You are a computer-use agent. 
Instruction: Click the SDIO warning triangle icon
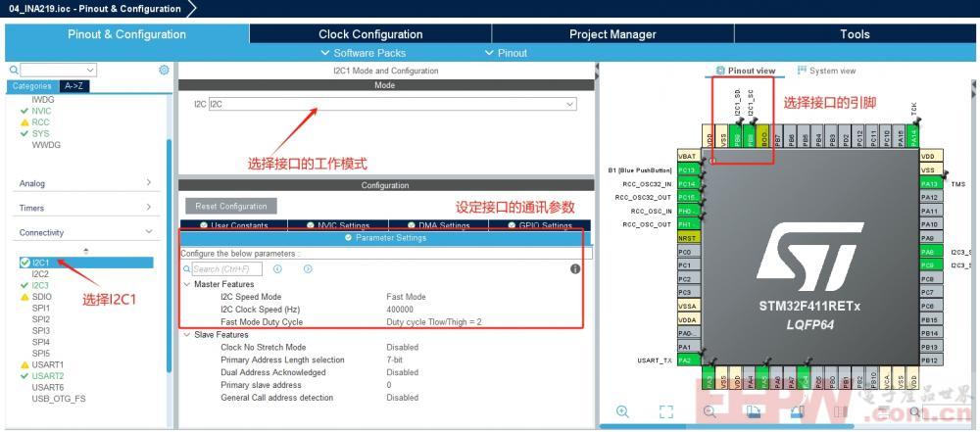coord(24,297)
